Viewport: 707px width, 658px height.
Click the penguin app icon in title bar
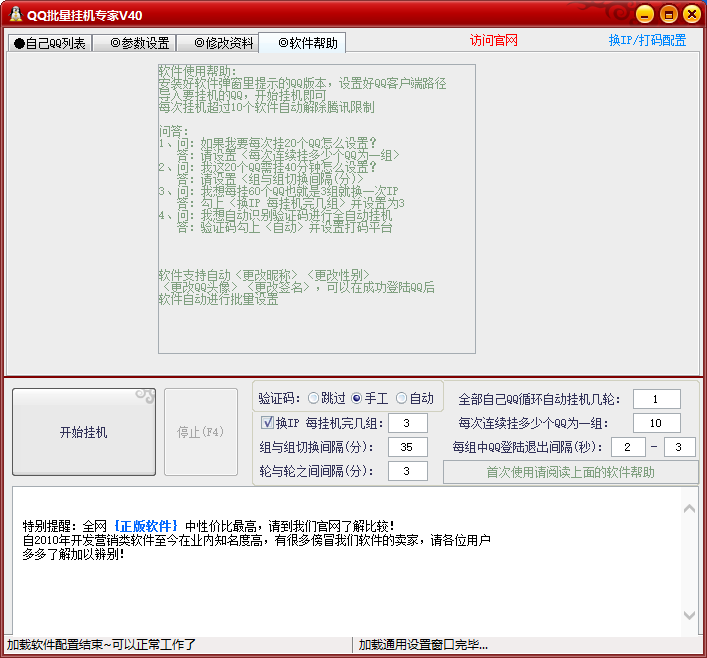(16, 14)
